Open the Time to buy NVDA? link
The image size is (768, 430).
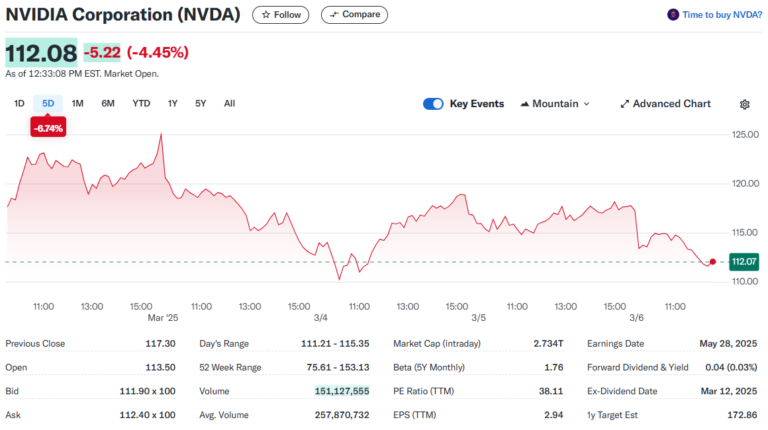coord(722,15)
